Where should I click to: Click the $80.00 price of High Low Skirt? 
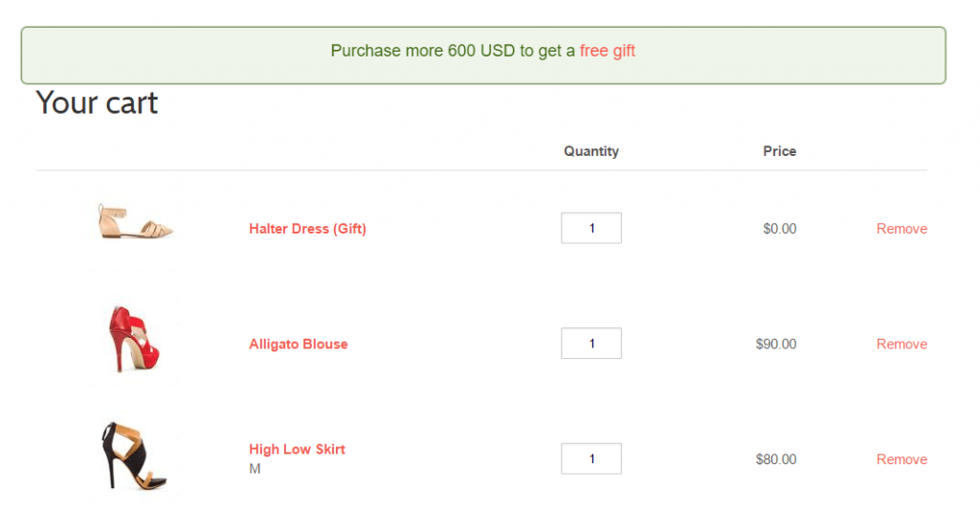(775, 459)
